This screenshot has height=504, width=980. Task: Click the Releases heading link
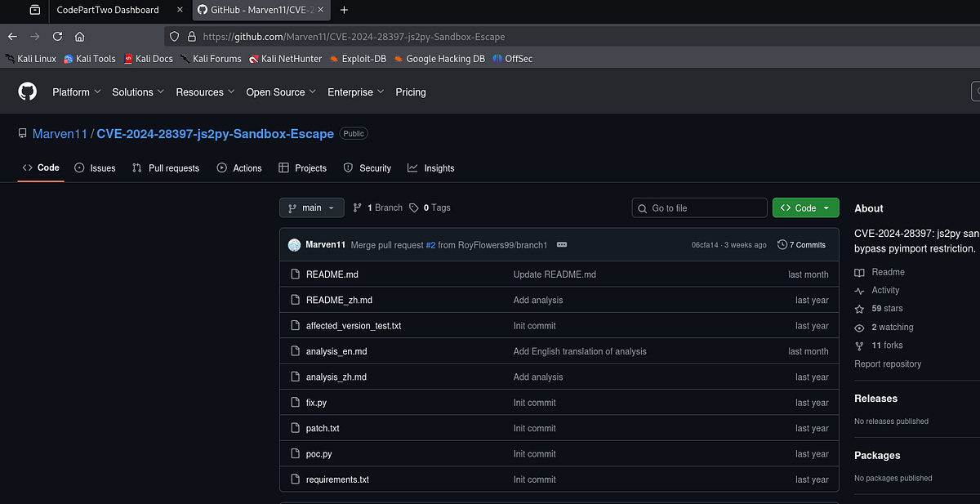pyautogui.click(x=875, y=399)
